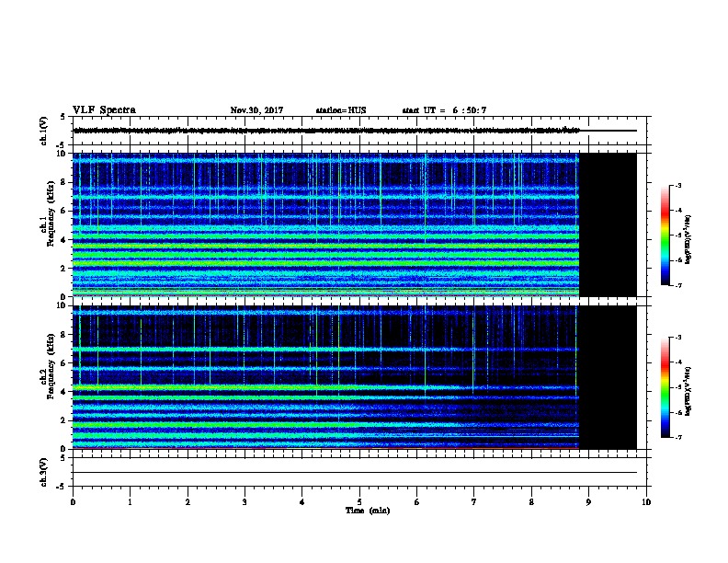728x563 pixels.
Task: Click the "Time (min)" axis label
Action: (x=368, y=511)
